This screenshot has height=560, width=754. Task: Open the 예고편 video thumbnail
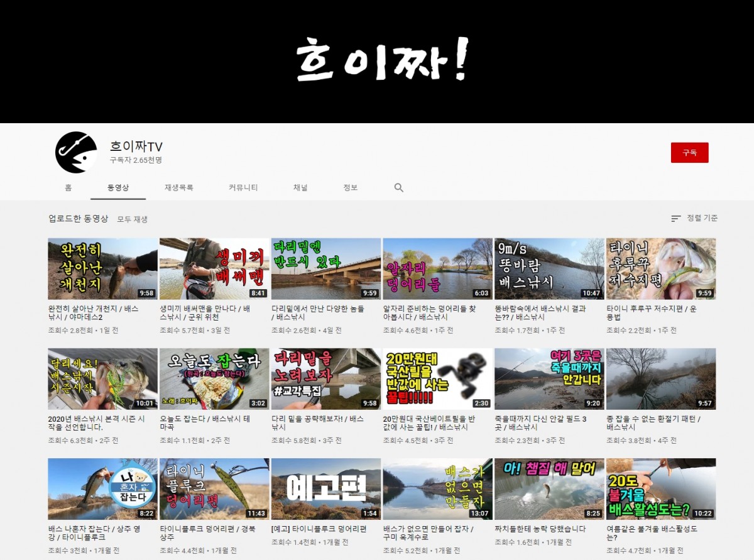click(325, 488)
